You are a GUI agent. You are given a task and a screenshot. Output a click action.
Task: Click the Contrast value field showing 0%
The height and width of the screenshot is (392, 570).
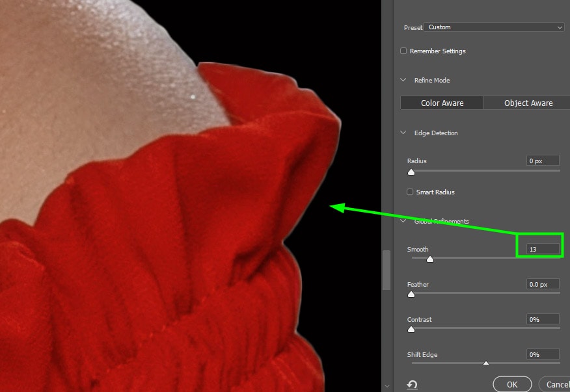543,319
